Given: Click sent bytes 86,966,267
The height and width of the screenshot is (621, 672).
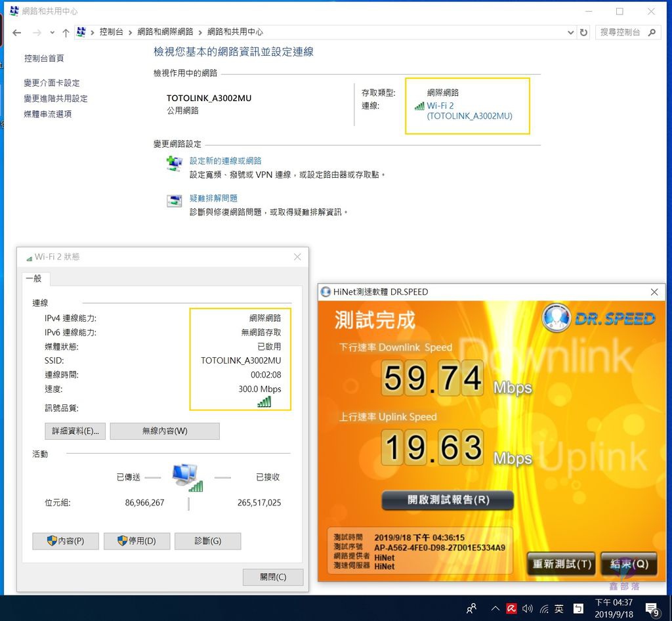Looking at the screenshot, I should click(144, 502).
